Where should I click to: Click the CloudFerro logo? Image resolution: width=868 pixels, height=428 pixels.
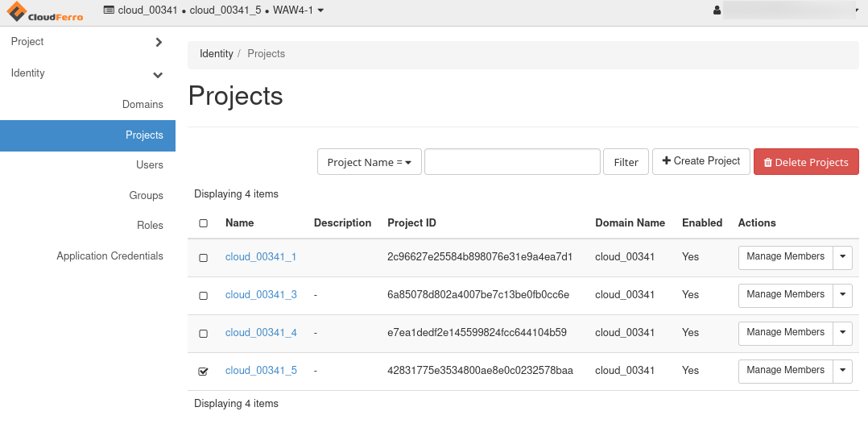click(45, 12)
